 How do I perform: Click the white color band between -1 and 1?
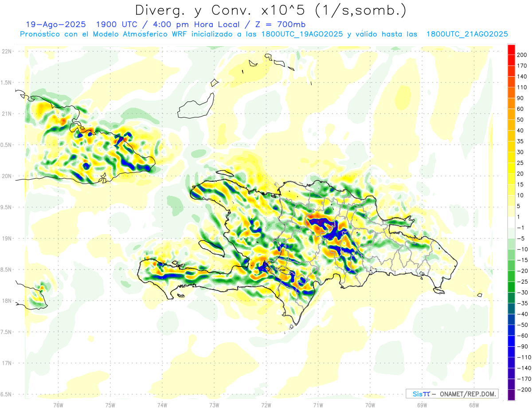[x=511, y=223]
